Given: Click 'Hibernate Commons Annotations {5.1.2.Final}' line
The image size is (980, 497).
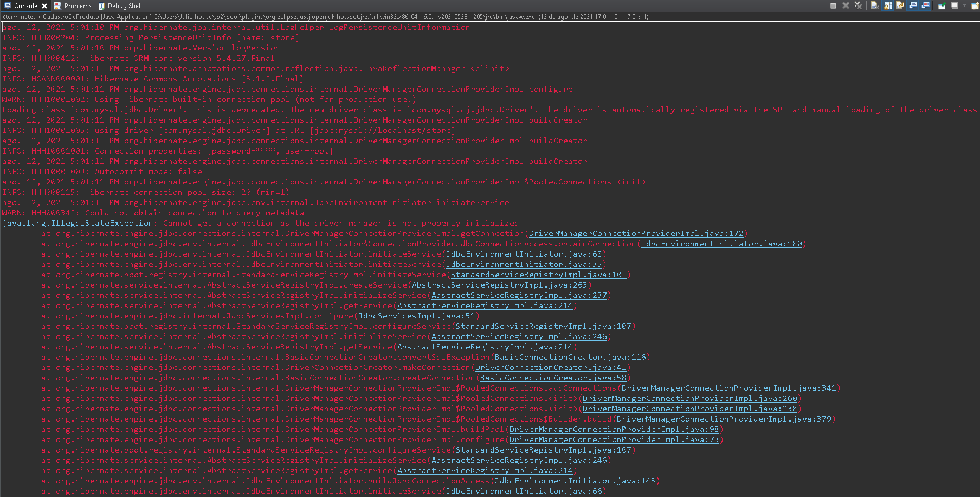Looking at the screenshot, I should (x=153, y=79).
